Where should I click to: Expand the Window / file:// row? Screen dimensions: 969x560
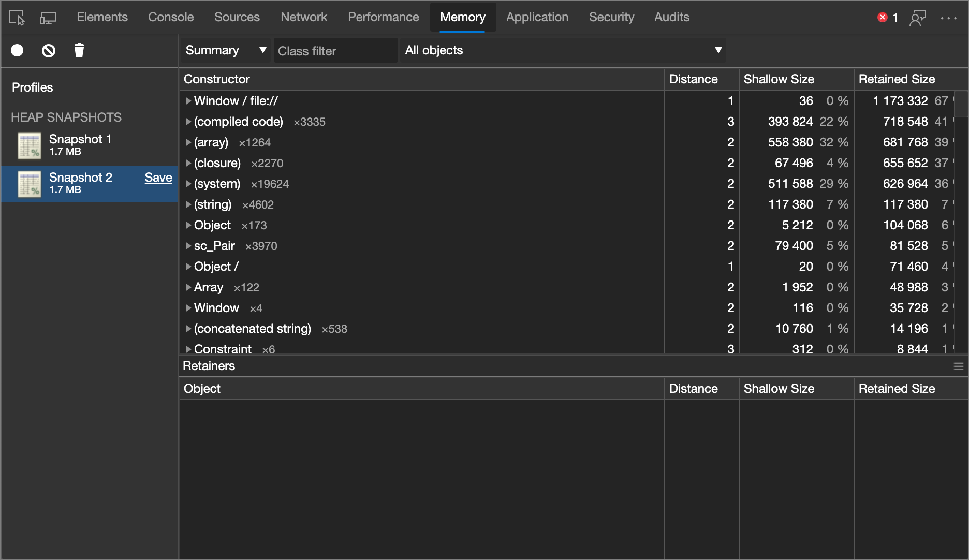[x=188, y=101]
